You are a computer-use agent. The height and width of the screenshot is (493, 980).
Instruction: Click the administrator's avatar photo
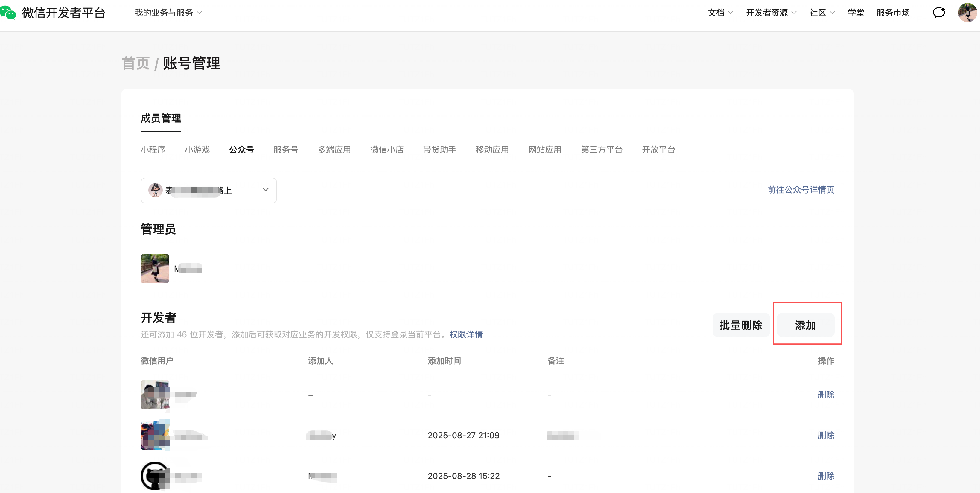[155, 269]
